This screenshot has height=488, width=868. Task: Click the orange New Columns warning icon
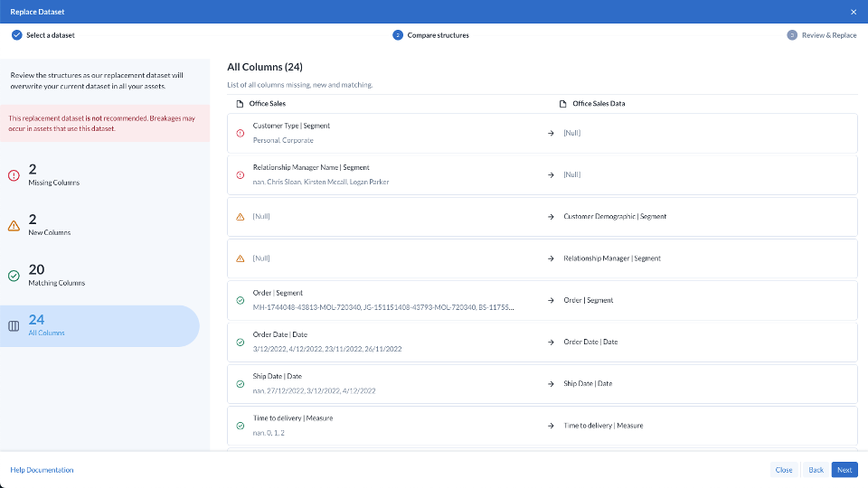14,226
